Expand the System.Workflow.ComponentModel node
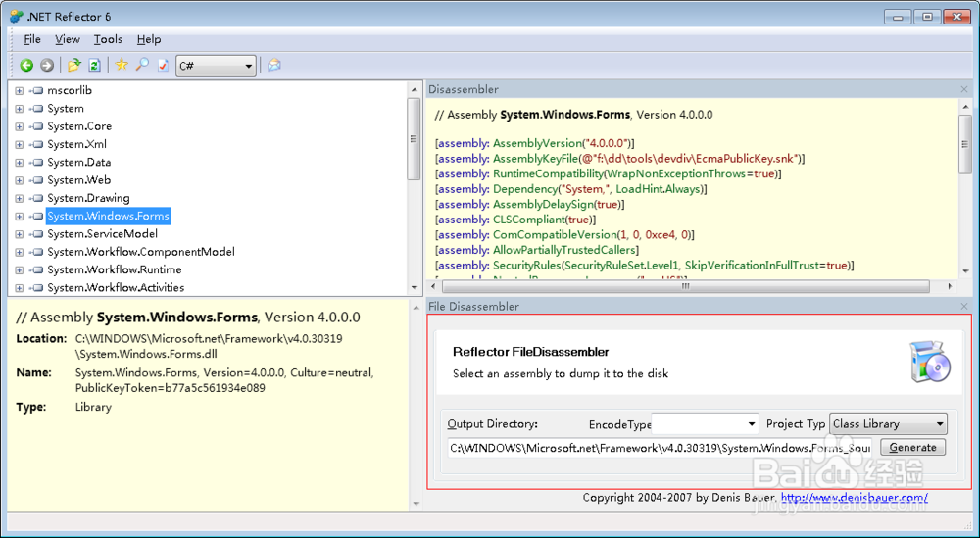This screenshot has height=538, width=980. [x=20, y=252]
